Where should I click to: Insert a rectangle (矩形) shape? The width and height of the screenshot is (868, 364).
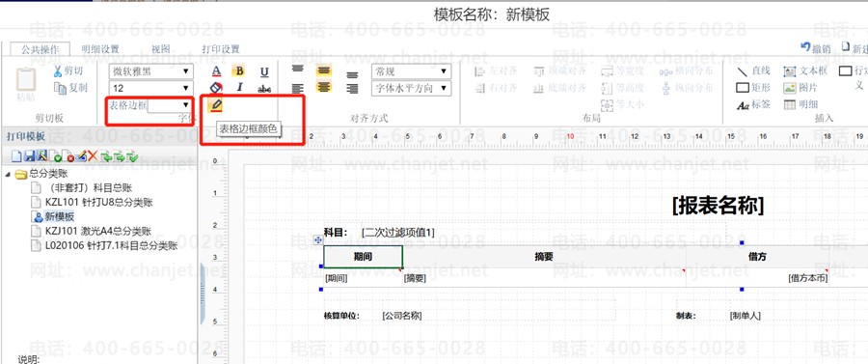[753, 88]
